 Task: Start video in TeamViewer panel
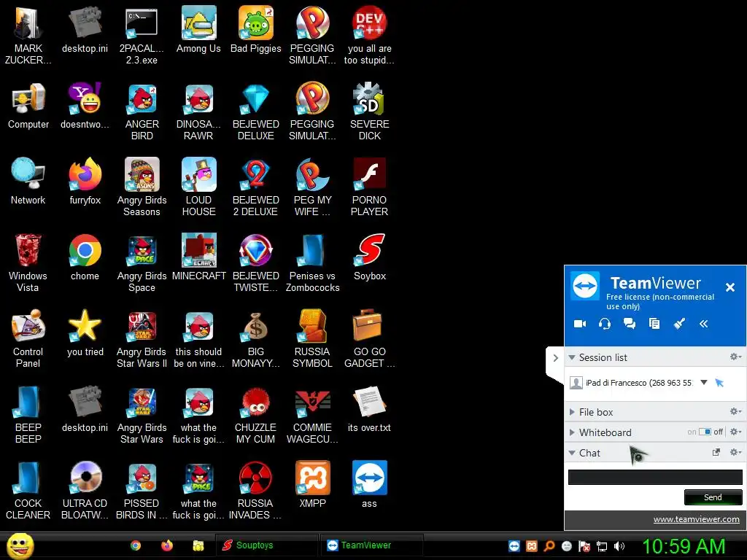pos(580,324)
